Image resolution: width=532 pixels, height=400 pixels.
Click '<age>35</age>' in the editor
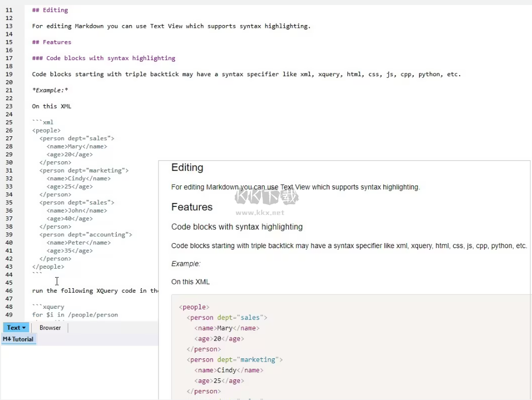pyautogui.click(x=70, y=251)
